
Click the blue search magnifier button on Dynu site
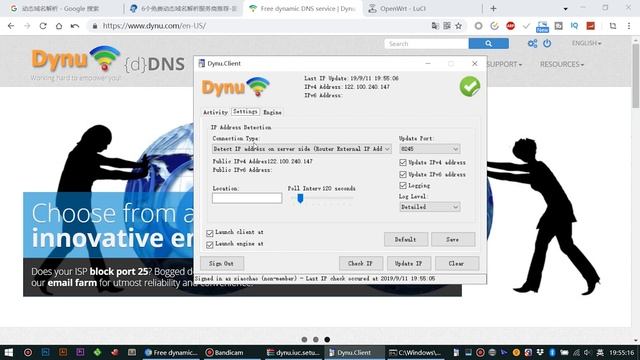(489, 43)
